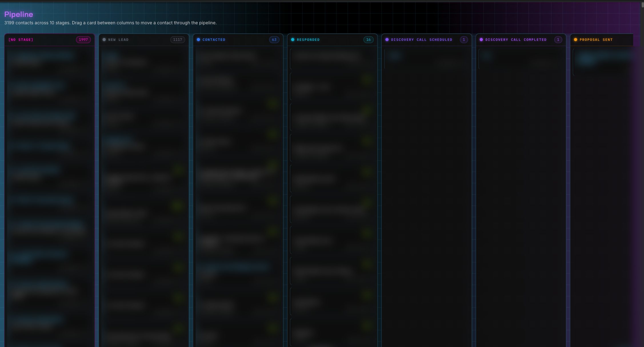Click the purple dot beside DISCOVERY CALL COMPLETED

pyautogui.click(x=481, y=40)
